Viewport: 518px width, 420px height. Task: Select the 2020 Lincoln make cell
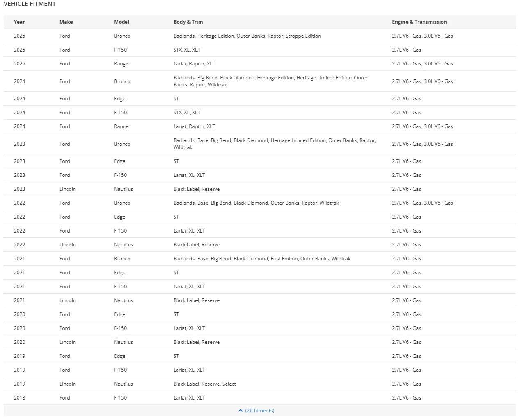click(68, 342)
